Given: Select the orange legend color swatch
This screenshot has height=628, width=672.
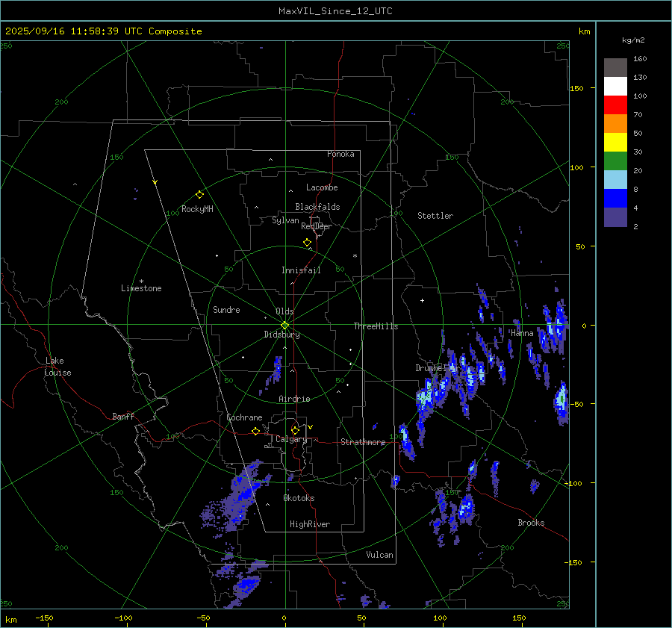Looking at the screenshot, I should (x=615, y=123).
